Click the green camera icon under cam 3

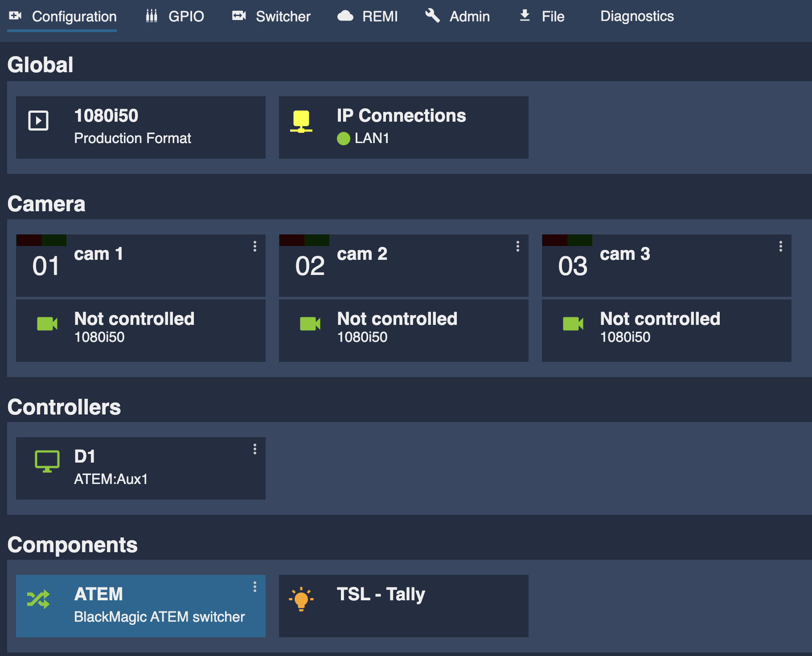[x=573, y=324]
